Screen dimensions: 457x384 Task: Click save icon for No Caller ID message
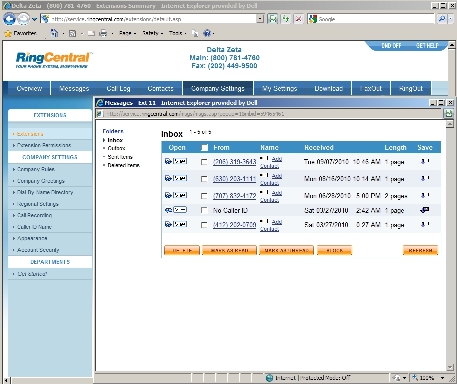click(x=424, y=210)
